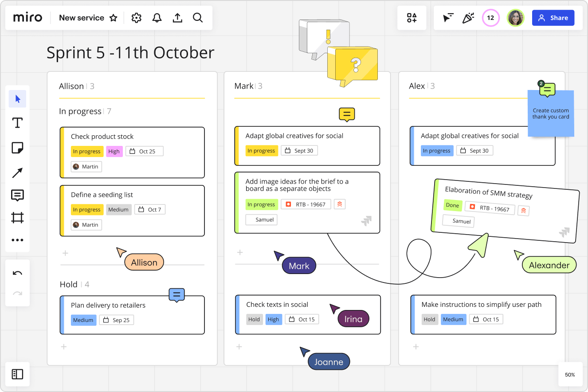Toggle the frames panel at bottom left
Viewport: 588px width, 392px height.
tap(17, 374)
